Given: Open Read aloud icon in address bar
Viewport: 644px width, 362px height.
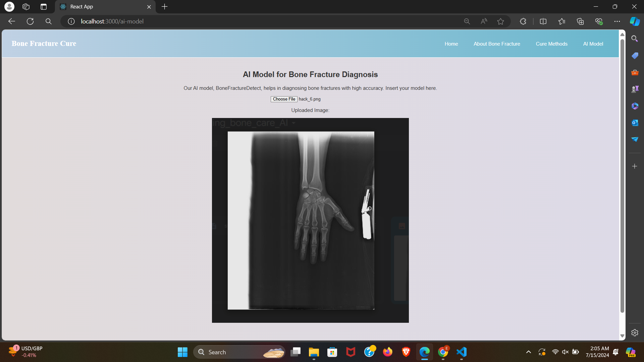Looking at the screenshot, I should [484, 21].
